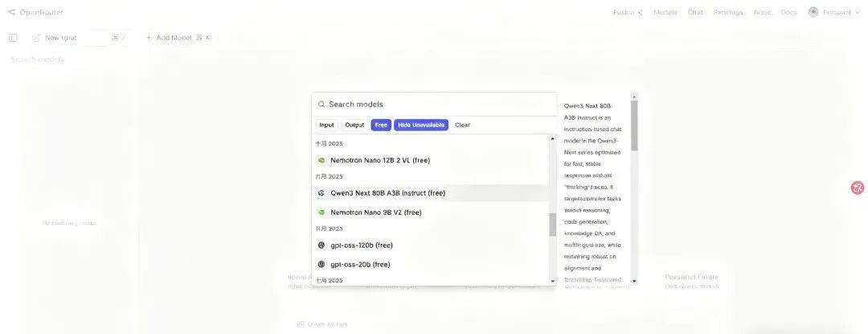Click the 十月 2025 group header
The image size is (868, 334).
329,143
